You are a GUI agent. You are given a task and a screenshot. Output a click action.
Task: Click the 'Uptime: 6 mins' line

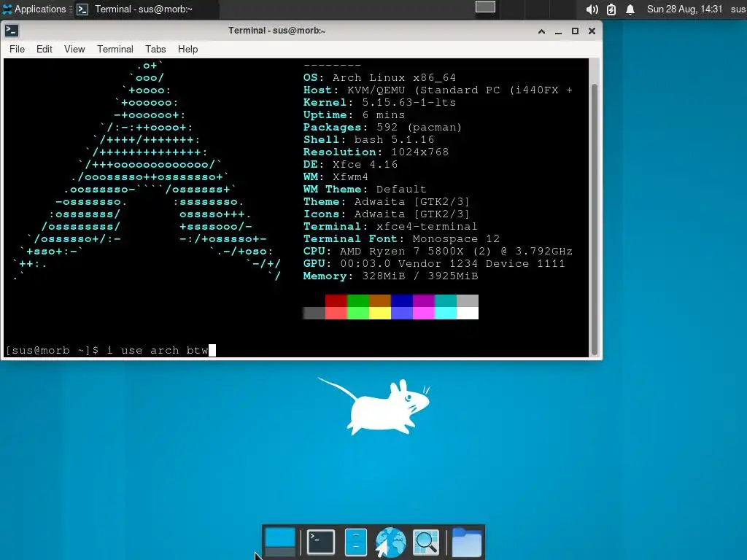tap(354, 114)
